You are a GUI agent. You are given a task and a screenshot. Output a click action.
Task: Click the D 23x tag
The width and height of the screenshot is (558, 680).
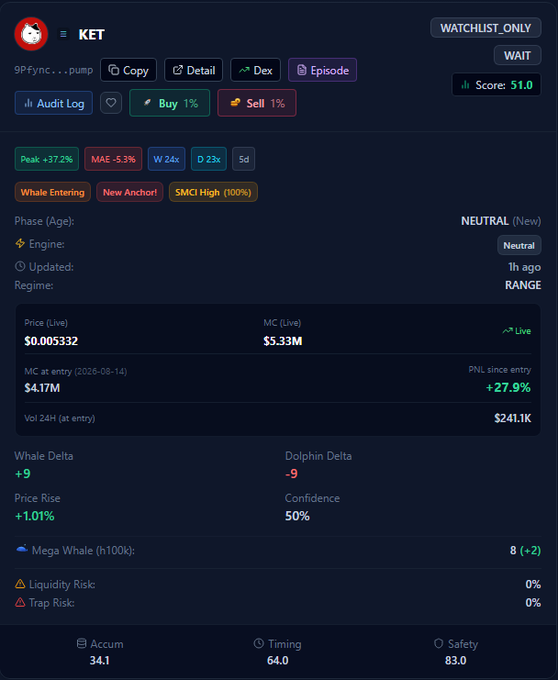(x=209, y=159)
